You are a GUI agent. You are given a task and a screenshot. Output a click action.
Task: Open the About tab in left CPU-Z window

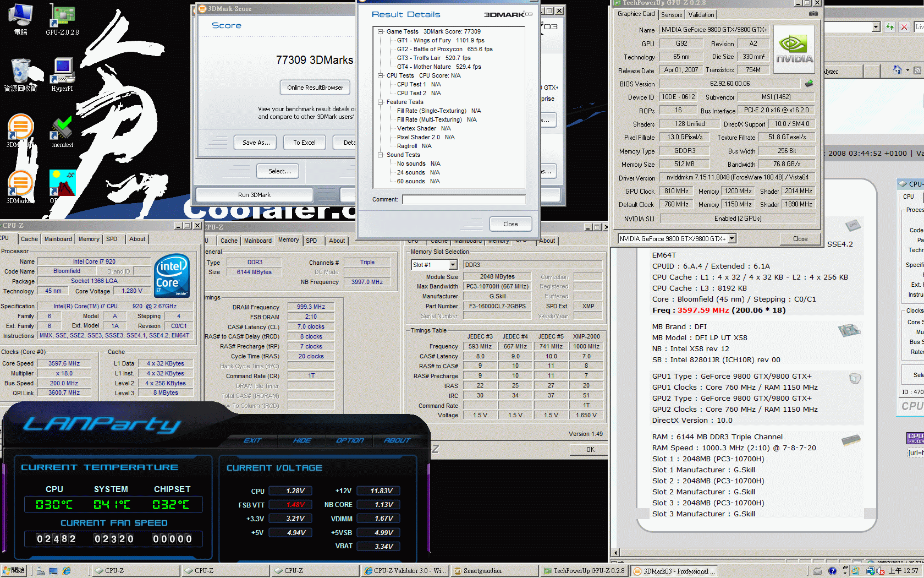[x=137, y=239]
